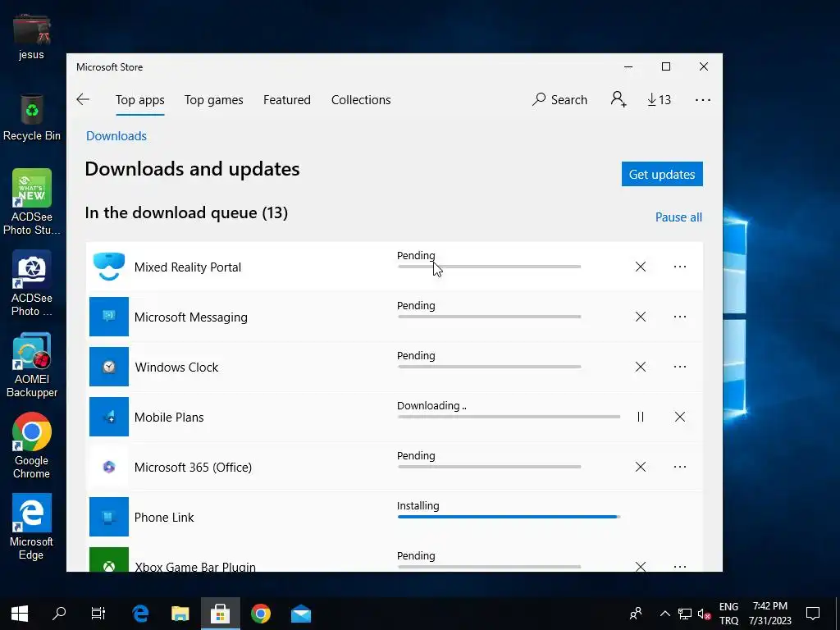
Task: Open the People icon in the tray
Action: coord(636,614)
